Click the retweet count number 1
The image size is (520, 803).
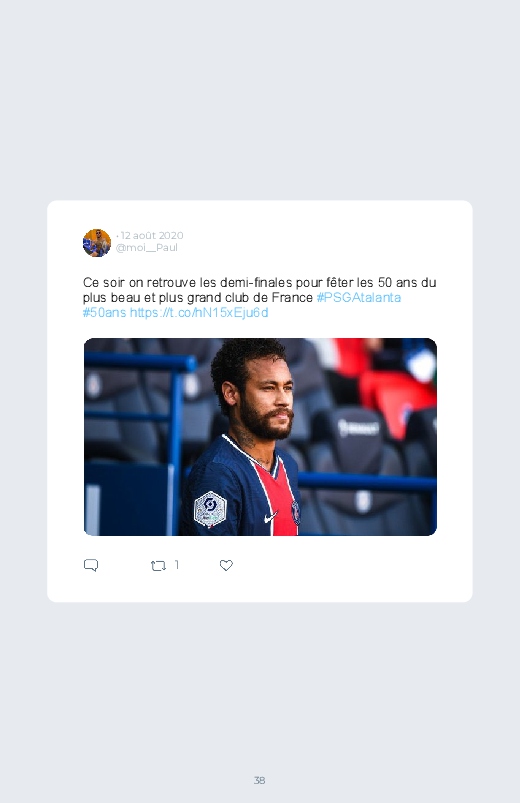coord(177,565)
